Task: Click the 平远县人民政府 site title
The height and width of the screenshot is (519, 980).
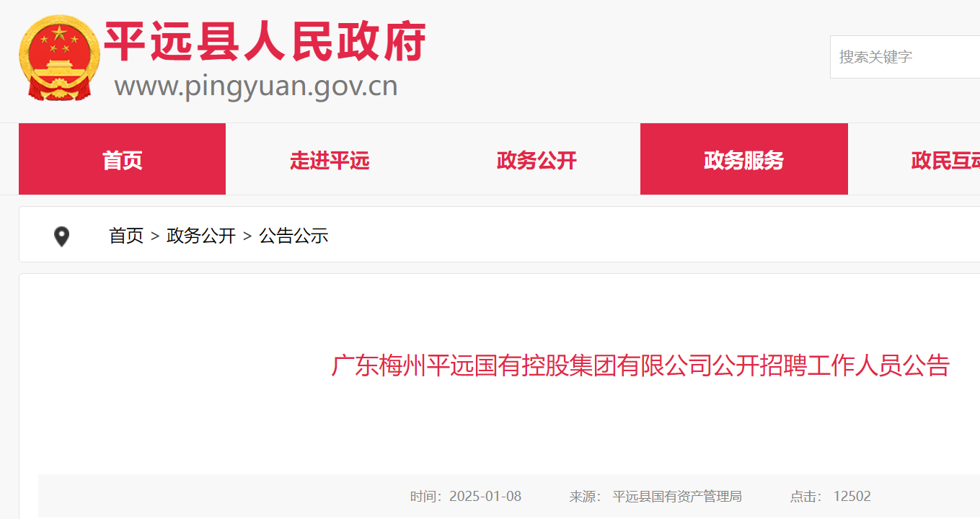Action: pyautogui.click(x=265, y=42)
